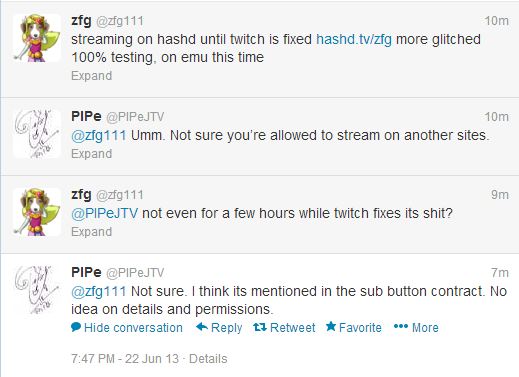Open PIPe's avatar in the second tweet

pos(37,134)
